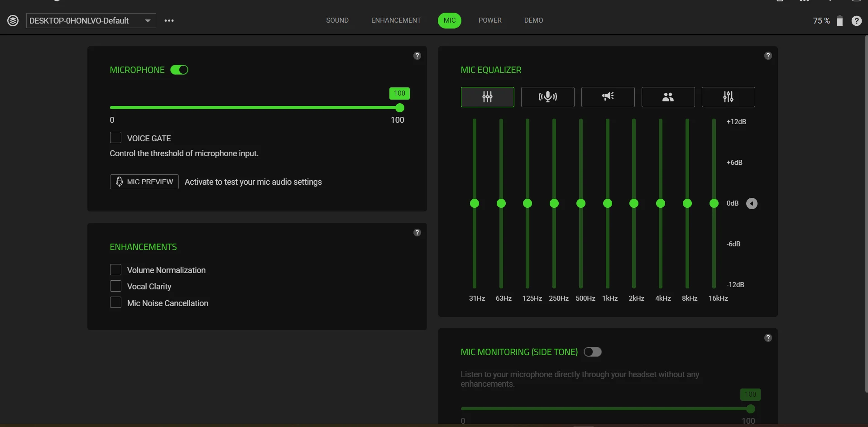Click the microphone volume slider handle
868x427 pixels.
tap(399, 108)
